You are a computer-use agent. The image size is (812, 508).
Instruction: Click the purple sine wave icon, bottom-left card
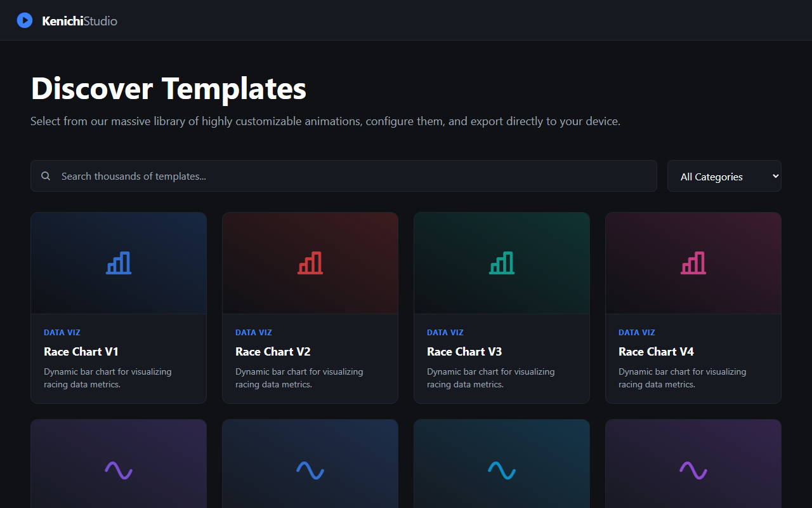[x=118, y=471]
